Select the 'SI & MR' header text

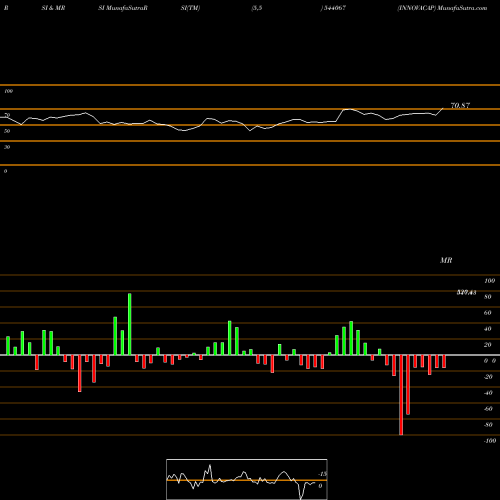[53, 8]
